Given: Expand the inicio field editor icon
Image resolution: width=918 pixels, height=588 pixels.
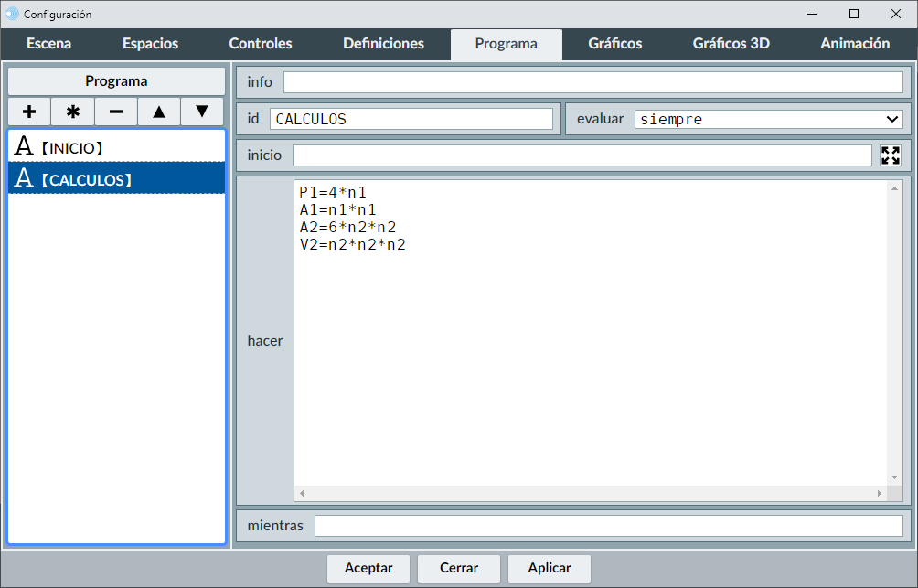Looking at the screenshot, I should pyautogui.click(x=890, y=155).
